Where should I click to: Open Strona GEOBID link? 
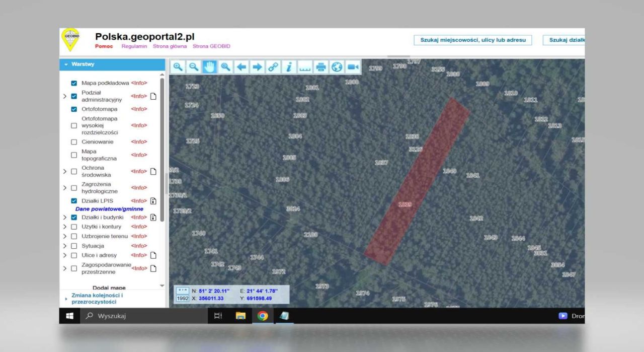[211, 46]
